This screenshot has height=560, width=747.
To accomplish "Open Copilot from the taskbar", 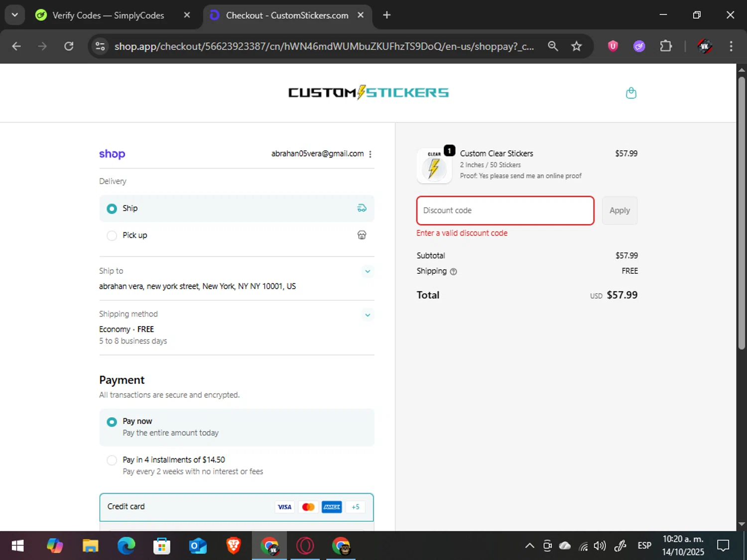I will (54, 546).
